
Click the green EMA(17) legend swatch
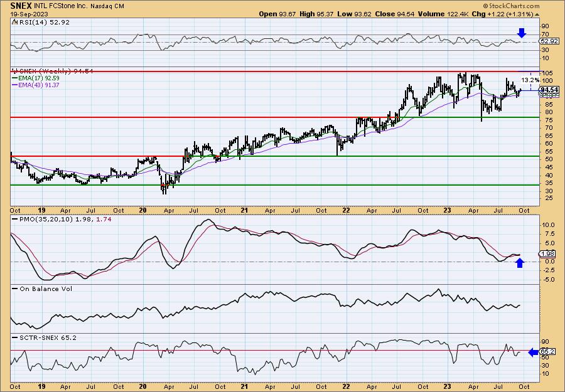14,78
